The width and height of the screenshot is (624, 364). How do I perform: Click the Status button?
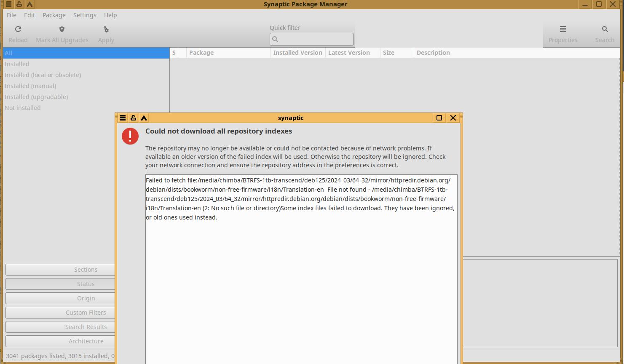pyautogui.click(x=60, y=284)
